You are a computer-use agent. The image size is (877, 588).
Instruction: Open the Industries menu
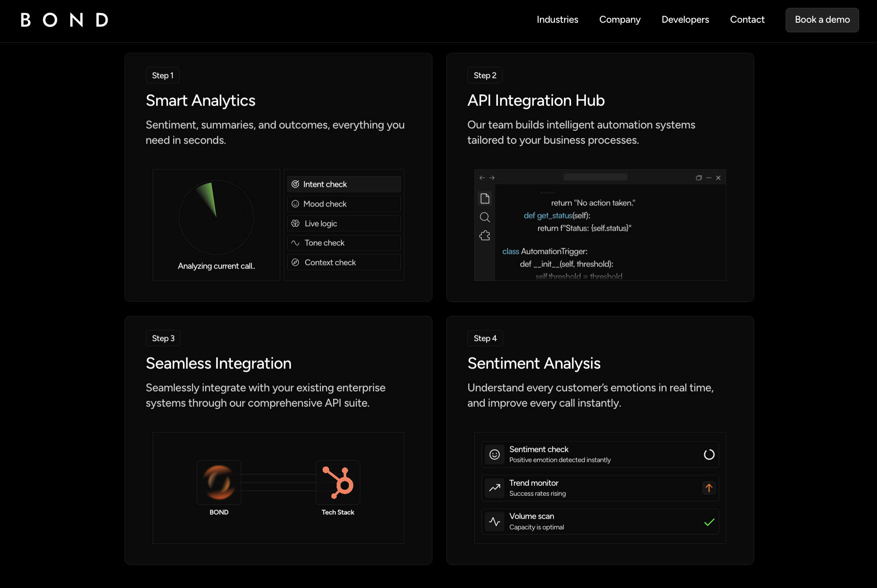(x=557, y=20)
